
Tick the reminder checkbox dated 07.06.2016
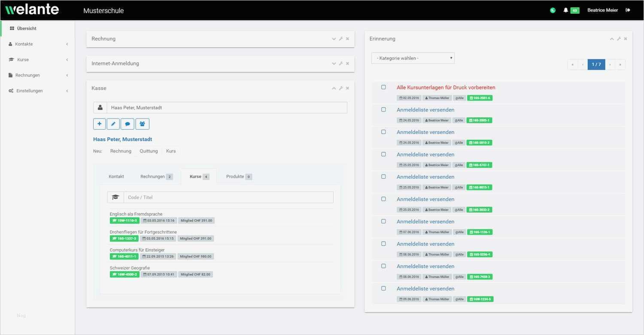click(x=383, y=221)
